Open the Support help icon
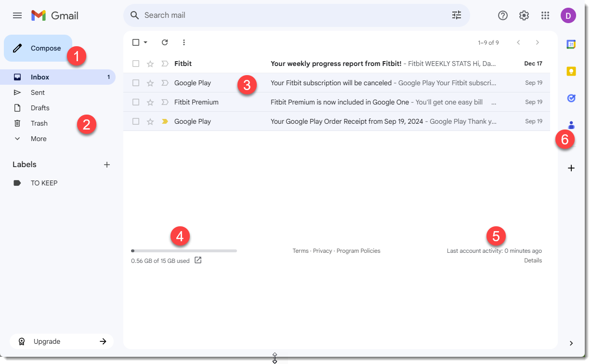The width and height of the screenshot is (592, 364). tap(503, 15)
